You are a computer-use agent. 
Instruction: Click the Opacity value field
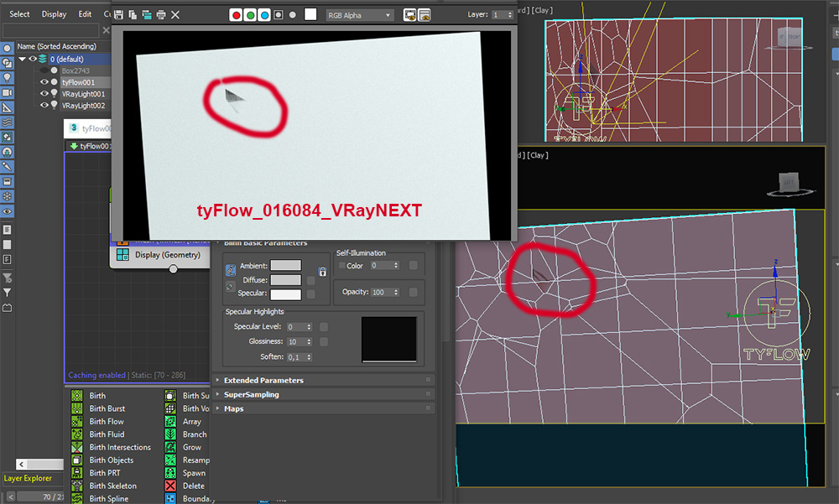pyautogui.click(x=382, y=292)
